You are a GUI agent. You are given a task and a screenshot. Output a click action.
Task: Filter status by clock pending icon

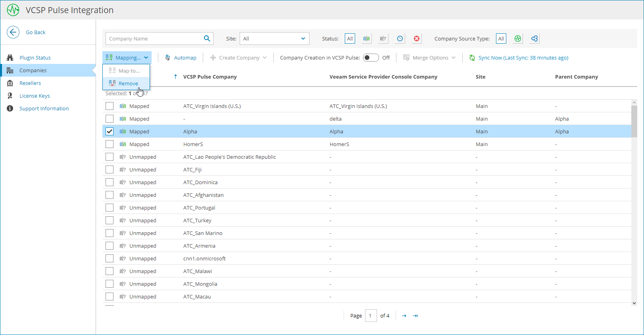pos(400,39)
